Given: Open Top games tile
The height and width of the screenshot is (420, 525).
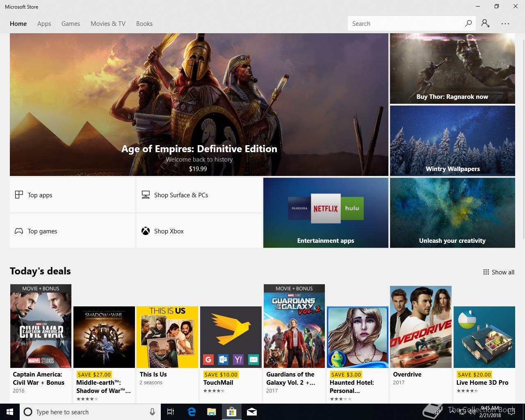Looking at the screenshot, I should (x=73, y=231).
